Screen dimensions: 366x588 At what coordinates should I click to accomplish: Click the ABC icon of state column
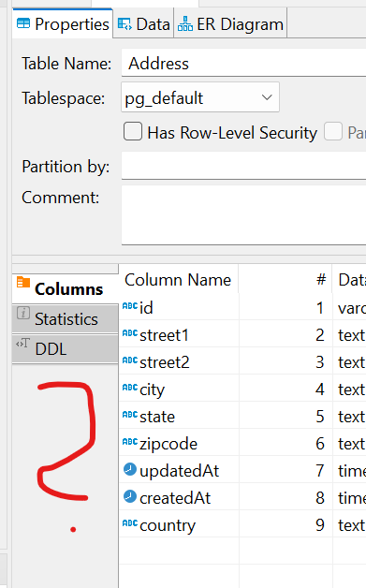[130, 415]
